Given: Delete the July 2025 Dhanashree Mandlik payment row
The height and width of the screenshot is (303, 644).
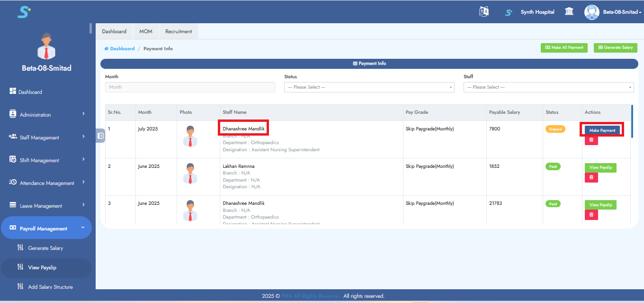Looking at the screenshot, I should (x=591, y=140).
